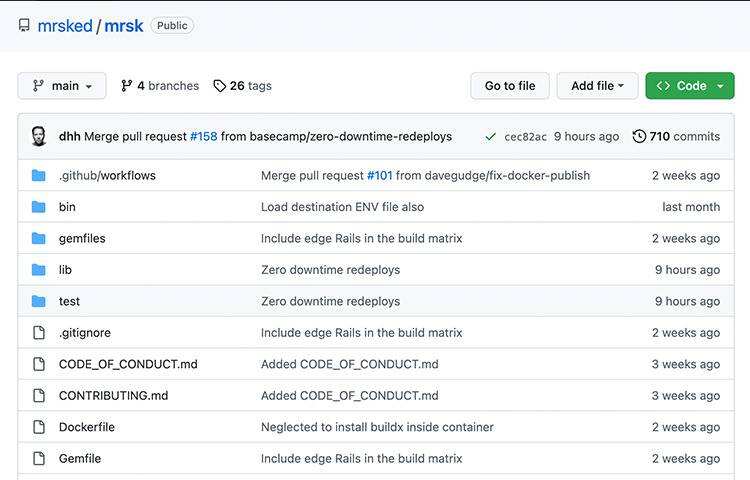Screen dimensions: 750x480
Task: Open the main branch dropdown
Action: click(61, 86)
